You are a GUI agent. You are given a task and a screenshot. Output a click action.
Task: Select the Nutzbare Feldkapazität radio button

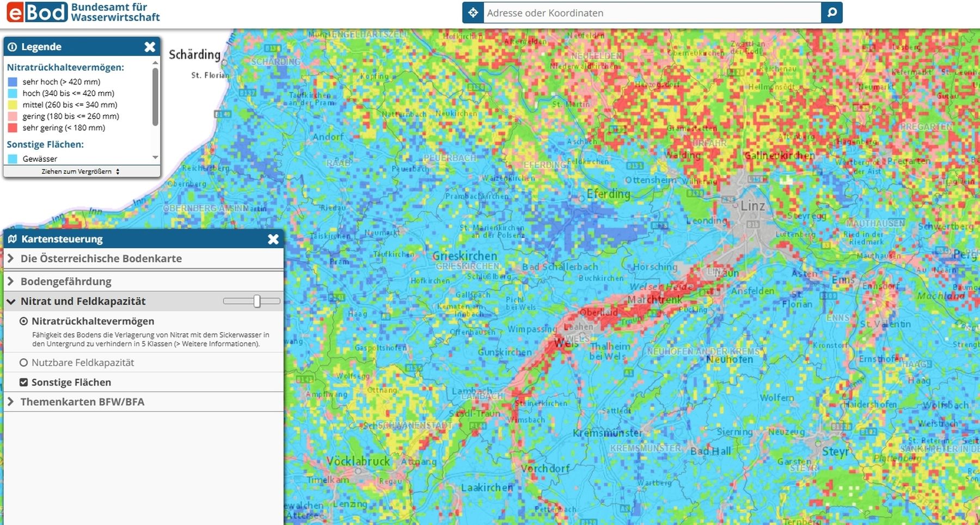click(x=23, y=363)
